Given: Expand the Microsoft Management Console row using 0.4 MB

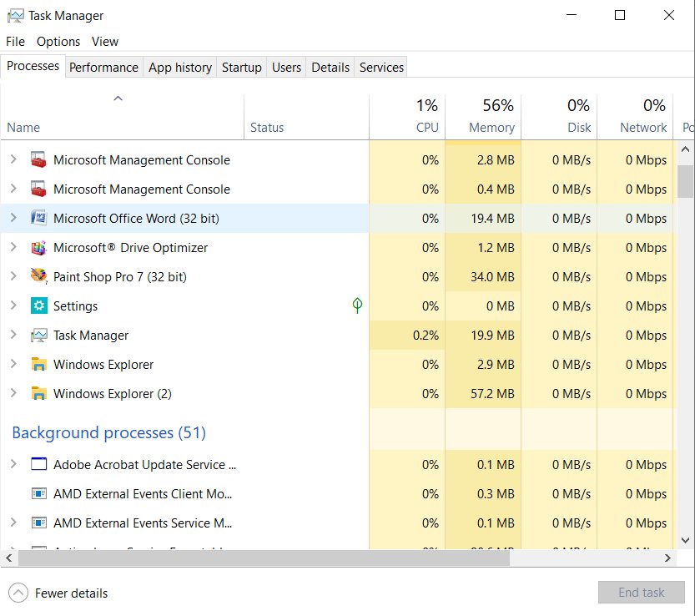Looking at the screenshot, I should (x=13, y=189).
